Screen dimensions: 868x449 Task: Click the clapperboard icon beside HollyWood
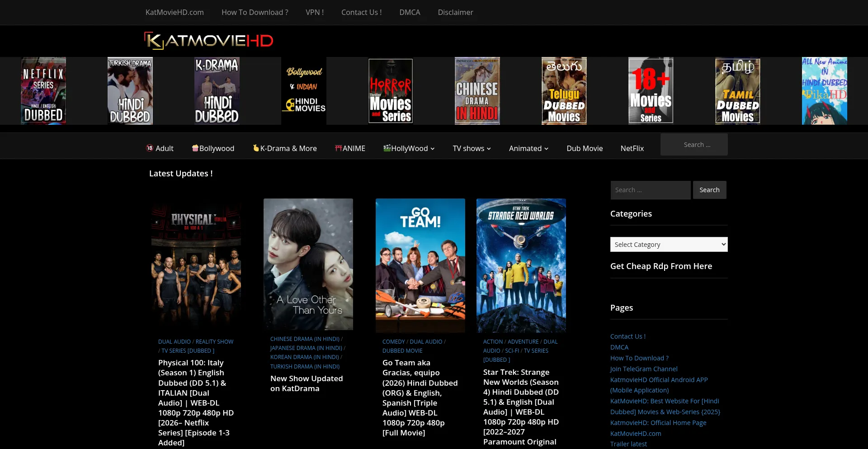click(x=387, y=148)
